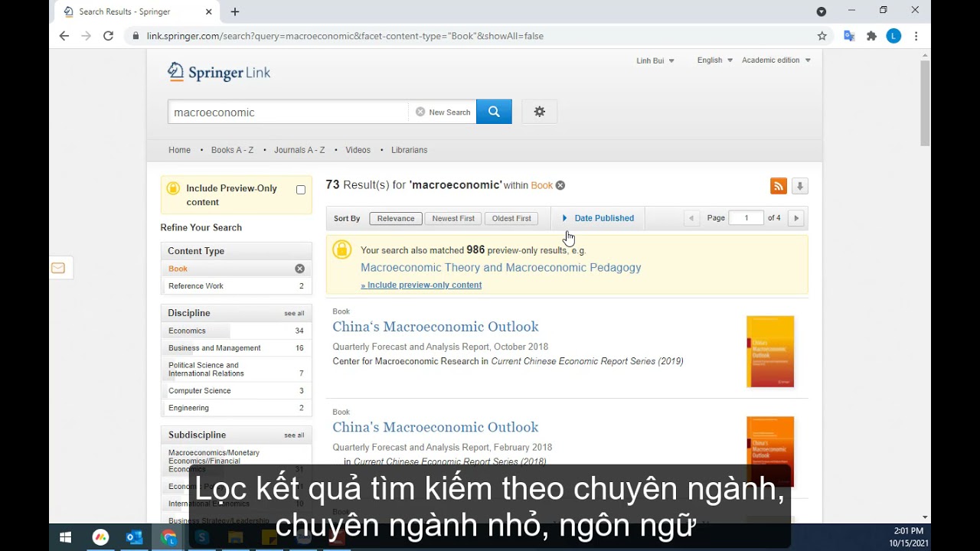Viewport: 980px width, 551px height.
Task: Open the taskbar clock and date
Action: (x=908, y=537)
